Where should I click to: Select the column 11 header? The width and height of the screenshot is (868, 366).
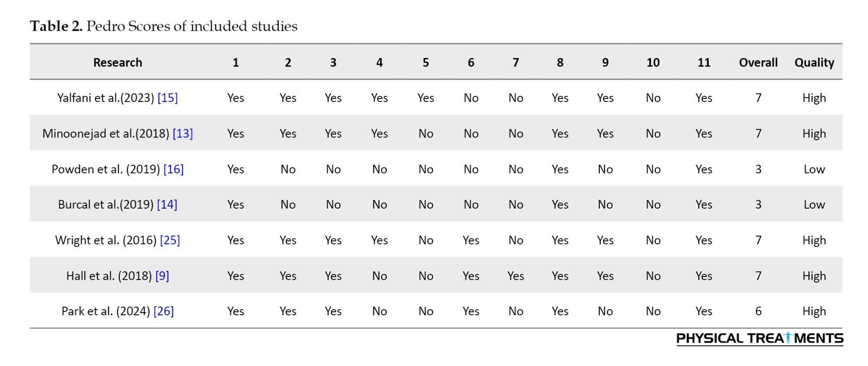click(x=704, y=62)
